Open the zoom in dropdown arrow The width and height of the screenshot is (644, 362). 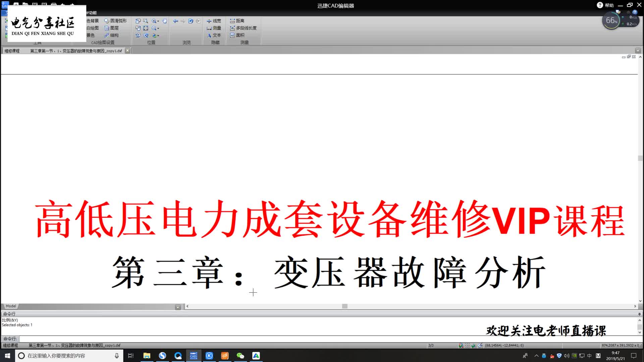click(x=158, y=21)
